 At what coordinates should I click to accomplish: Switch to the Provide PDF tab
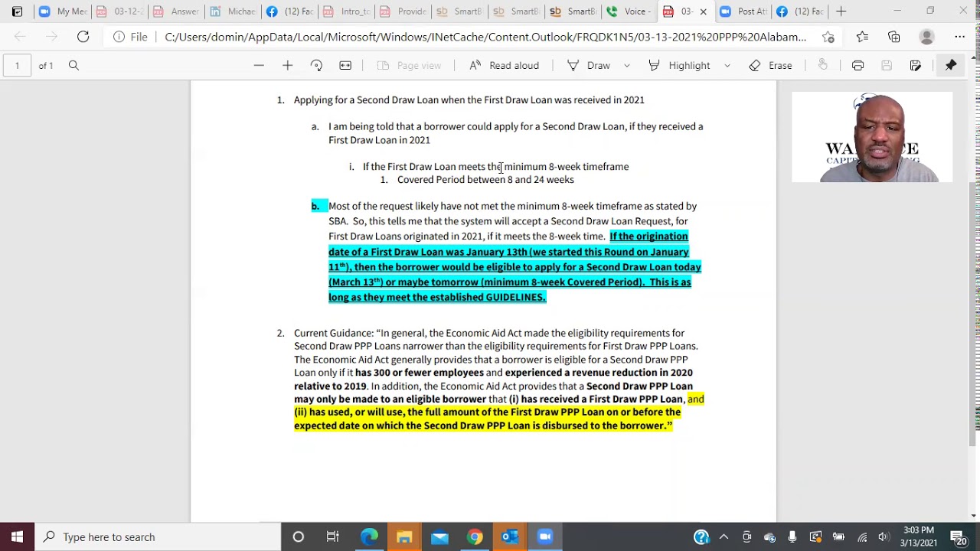tap(403, 11)
